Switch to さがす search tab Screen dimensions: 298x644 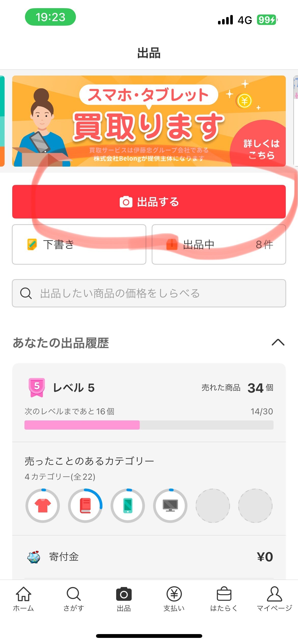tap(74, 599)
